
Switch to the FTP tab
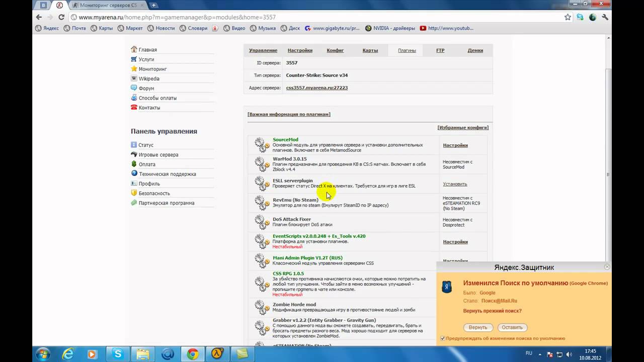coord(440,50)
